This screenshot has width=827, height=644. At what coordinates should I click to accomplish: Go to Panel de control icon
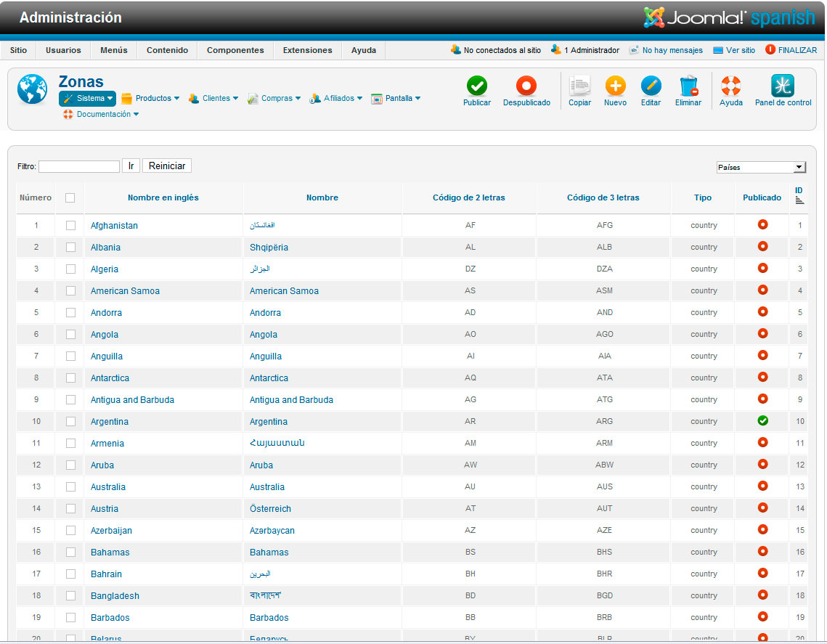pos(783,86)
